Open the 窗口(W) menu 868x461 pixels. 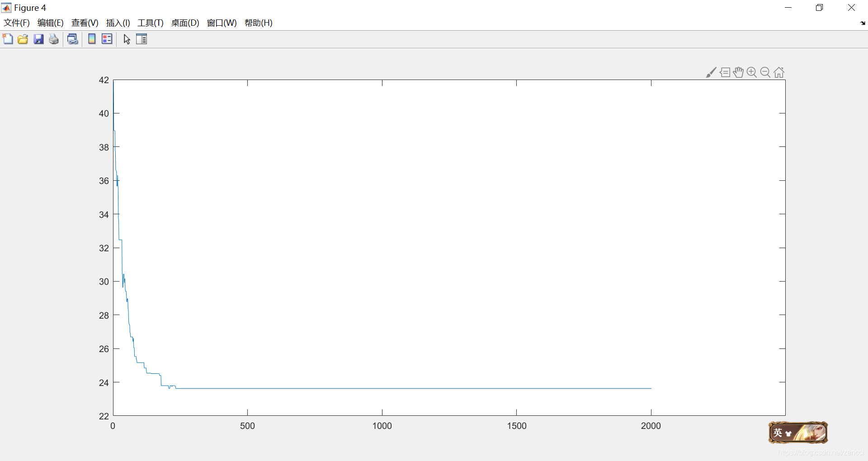pyautogui.click(x=222, y=23)
